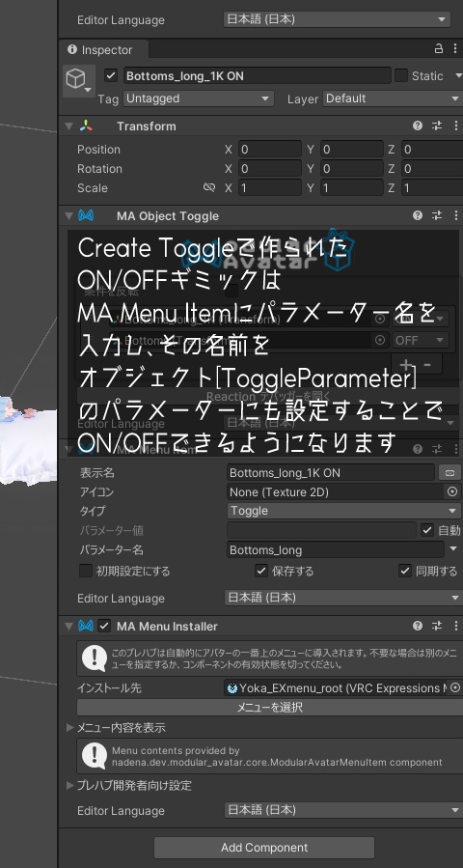This screenshot has height=868, width=463.
Task: Open the Tag dropdown Untagged
Action: coord(198,98)
